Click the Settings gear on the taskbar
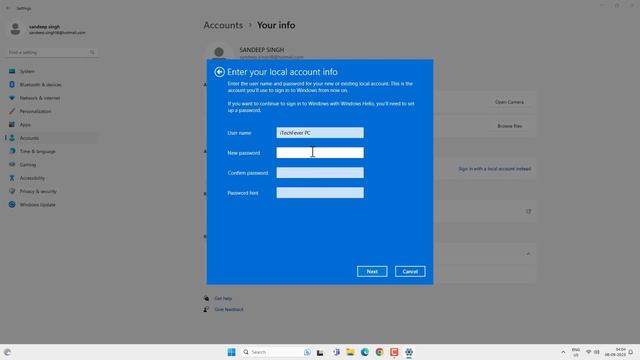 click(x=409, y=352)
